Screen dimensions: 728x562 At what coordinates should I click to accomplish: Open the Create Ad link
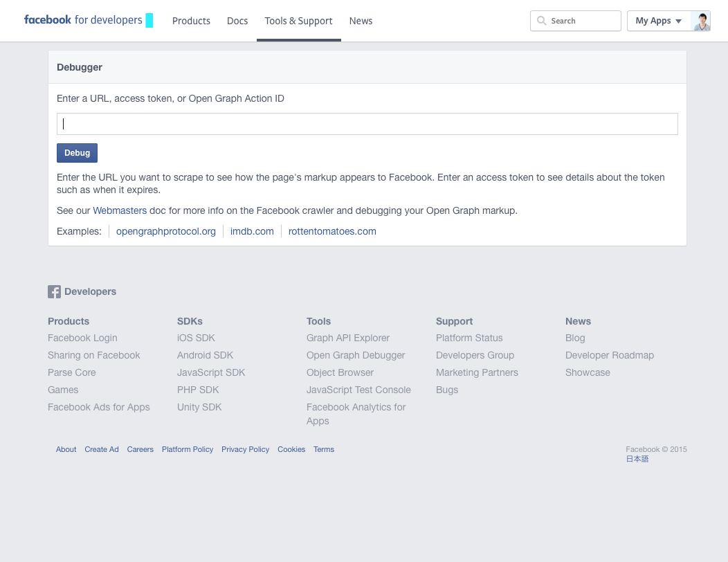(102, 449)
